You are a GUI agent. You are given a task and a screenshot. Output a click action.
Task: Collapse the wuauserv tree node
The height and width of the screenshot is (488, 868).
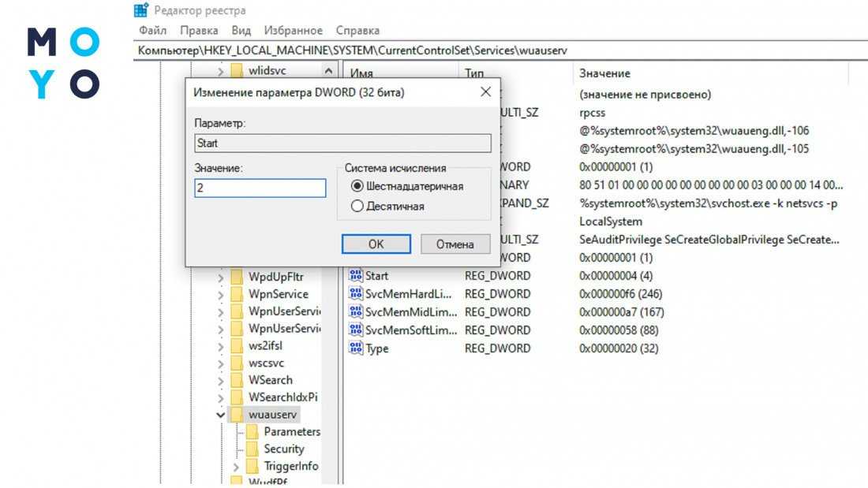221,414
